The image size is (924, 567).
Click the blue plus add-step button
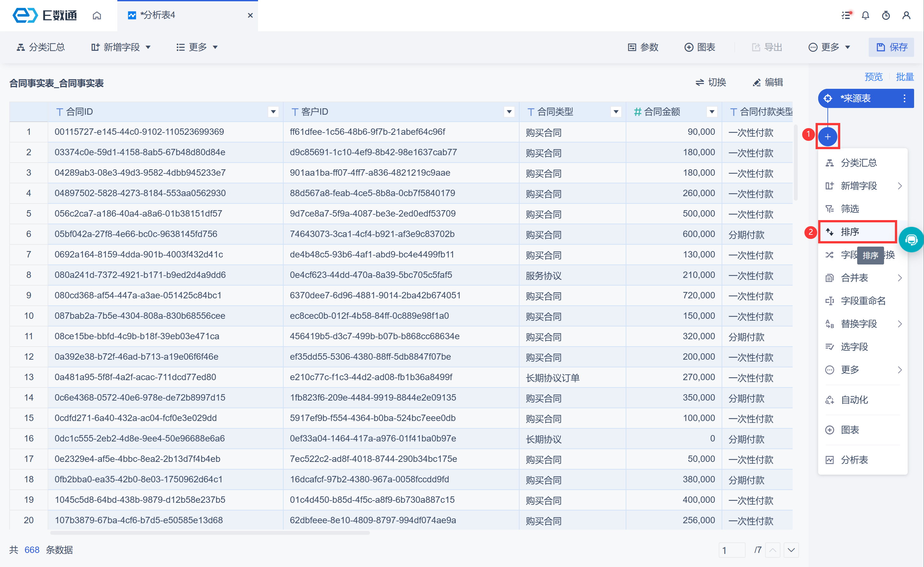827,136
